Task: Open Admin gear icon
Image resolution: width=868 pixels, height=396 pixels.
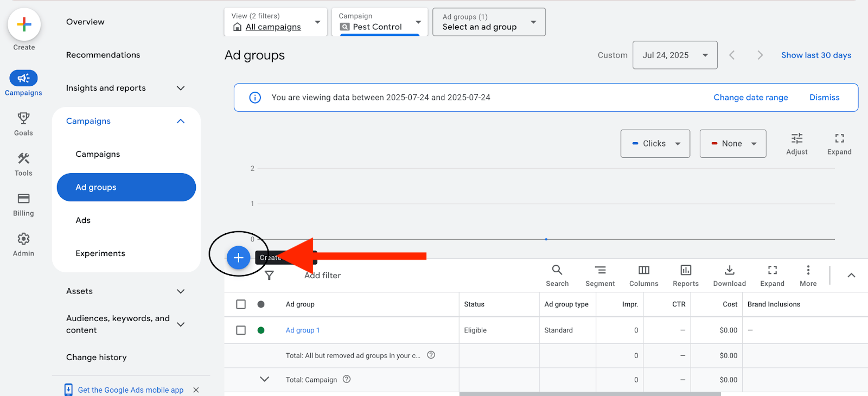Action: 23,239
